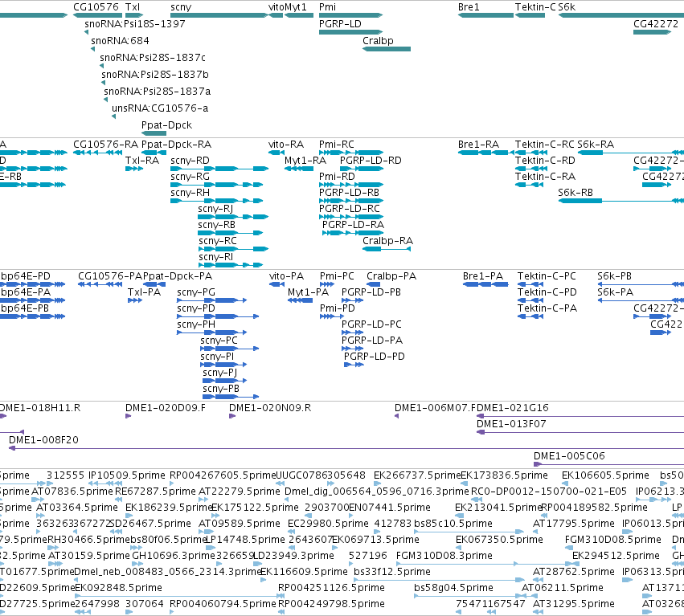Select the DME1-008F20 BAC line
This screenshot has height=616, width=684.
[346, 448]
